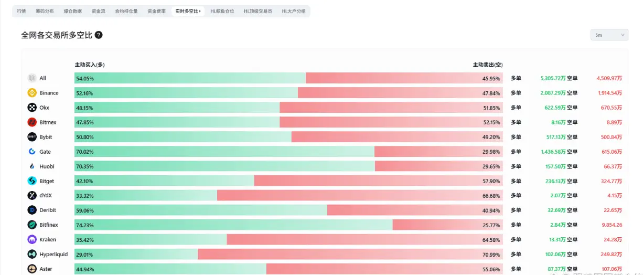This screenshot has height=275, width=644.
Task: Click the Okx exchange logo icon
Action: click(32, 108)
